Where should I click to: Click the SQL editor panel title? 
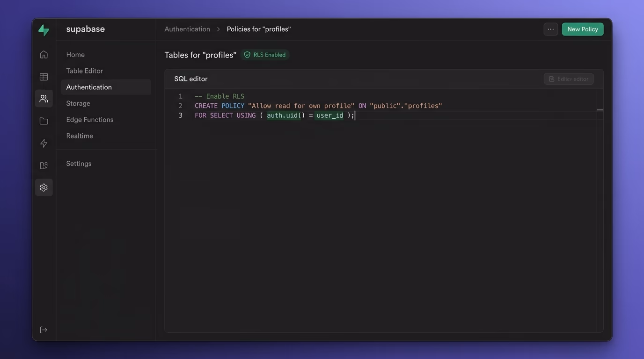(191, 79)
